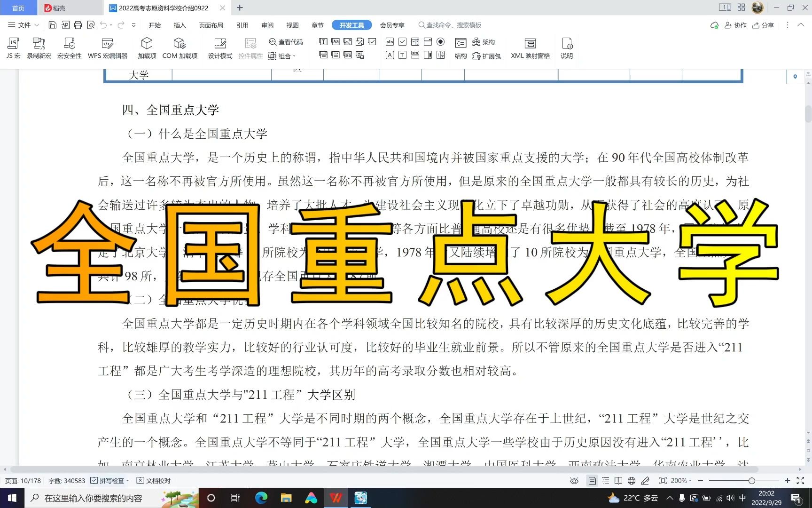Open spell check options dropdown arrow
812x508 pixels.
coord(127,481)
